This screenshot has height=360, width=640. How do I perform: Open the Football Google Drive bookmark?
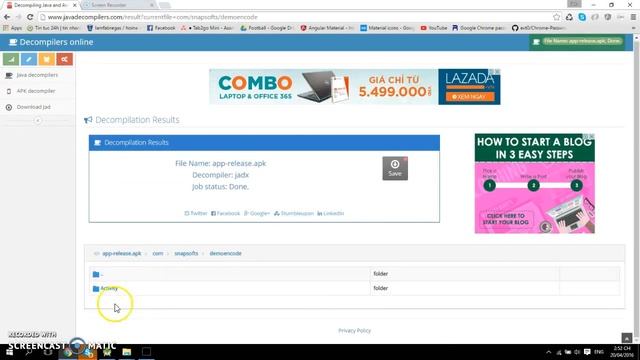tap(267, 28)
